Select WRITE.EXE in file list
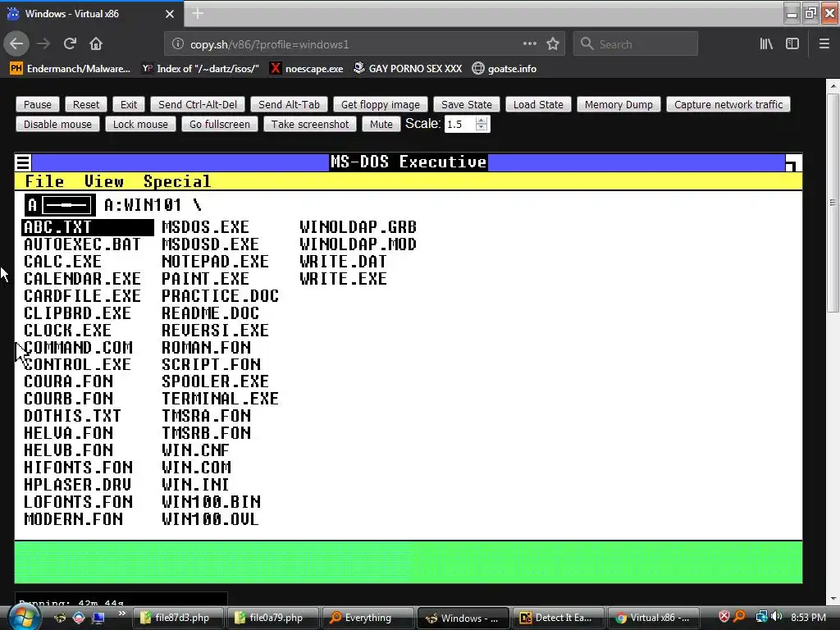 [x=343, y=279]
